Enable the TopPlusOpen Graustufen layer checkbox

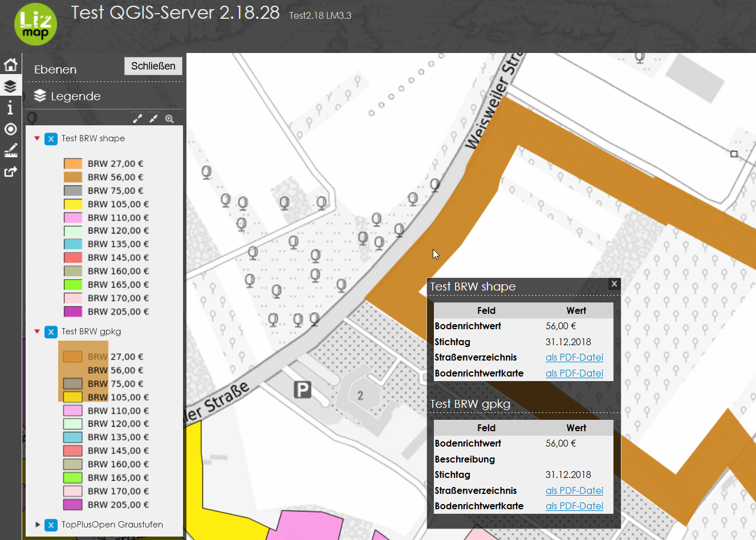coord(51,525)
